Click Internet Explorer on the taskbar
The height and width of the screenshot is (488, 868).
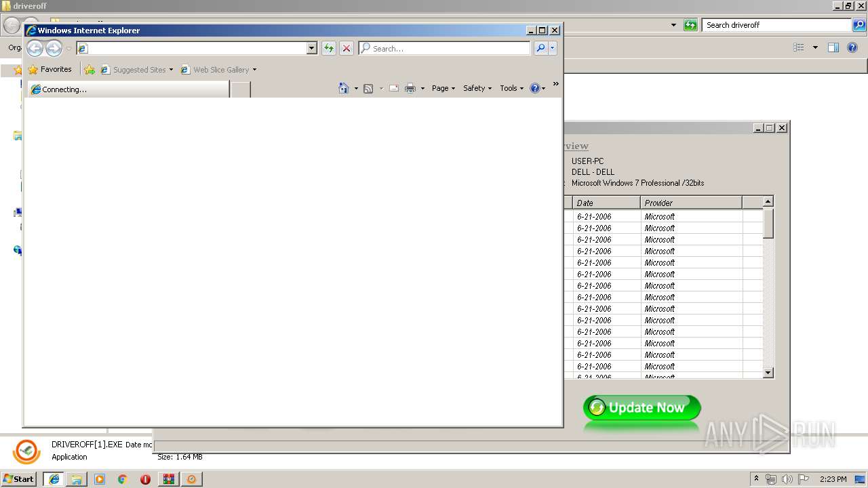(54, 479)
